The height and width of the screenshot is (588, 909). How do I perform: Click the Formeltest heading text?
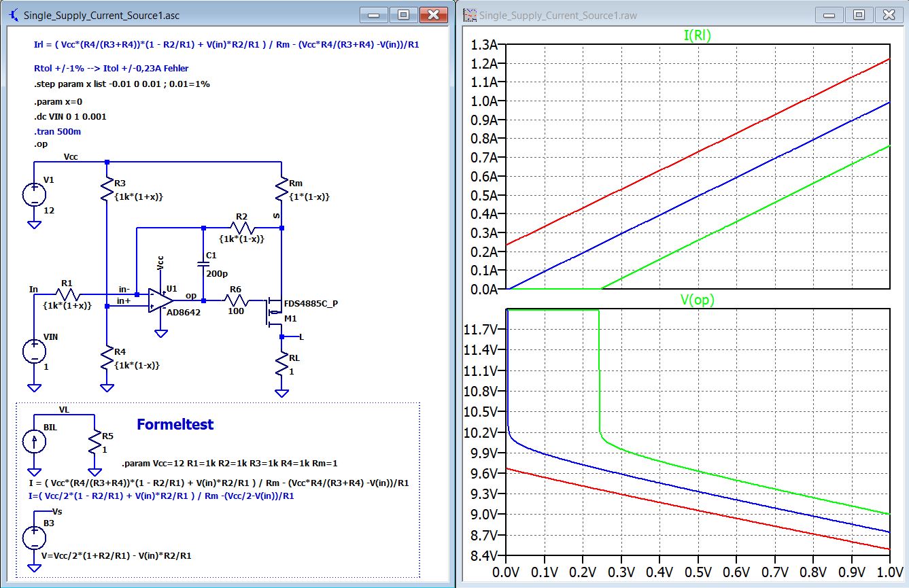click(x=175, y=424)
